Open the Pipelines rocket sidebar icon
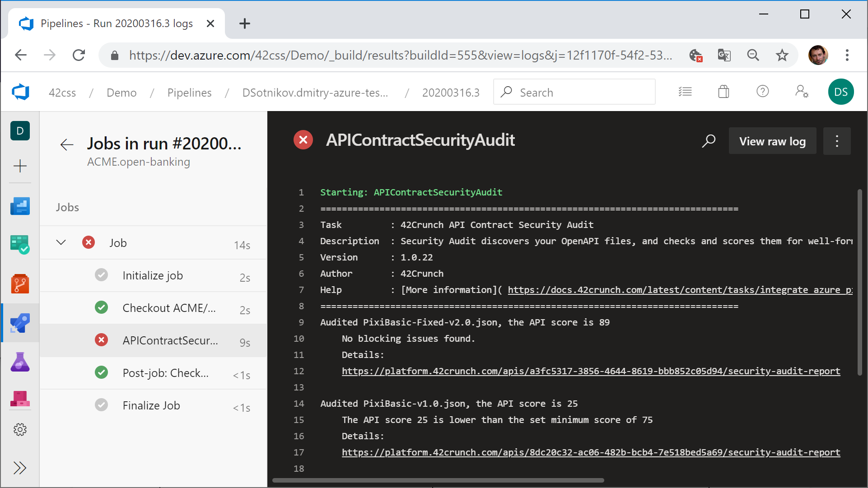The image size is (868, 488). [20, 323]
